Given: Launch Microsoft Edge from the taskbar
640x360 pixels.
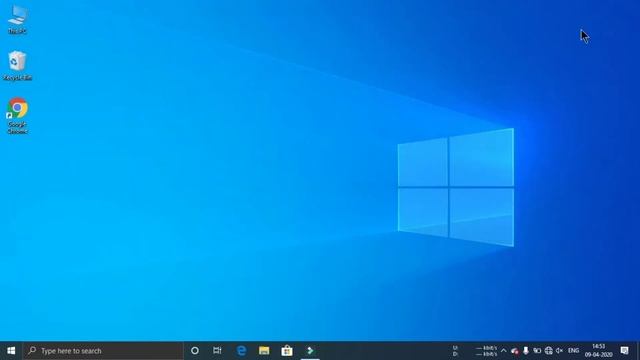Looking at the screenshot, I should [242, 351].
